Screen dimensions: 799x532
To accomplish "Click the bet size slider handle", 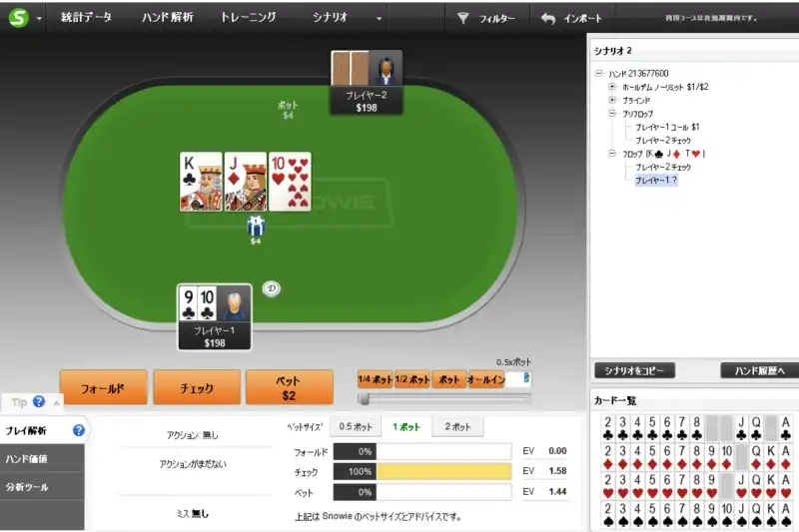I will [x=364, y=399].
